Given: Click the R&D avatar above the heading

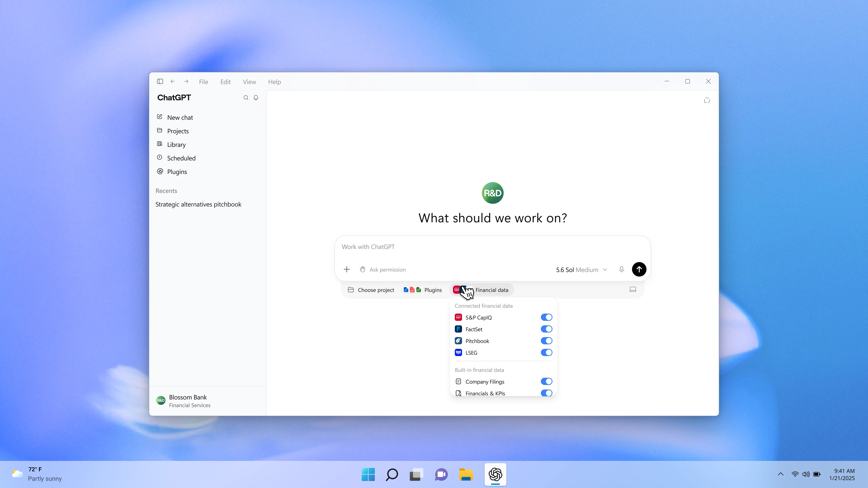Looking at the screenshot, I should coord(493,193).
